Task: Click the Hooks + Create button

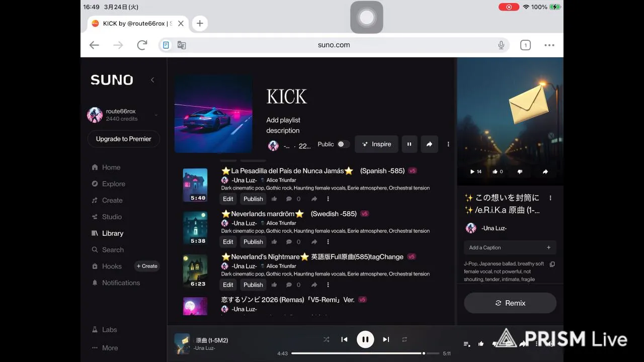Action: (x=147, y=266)
